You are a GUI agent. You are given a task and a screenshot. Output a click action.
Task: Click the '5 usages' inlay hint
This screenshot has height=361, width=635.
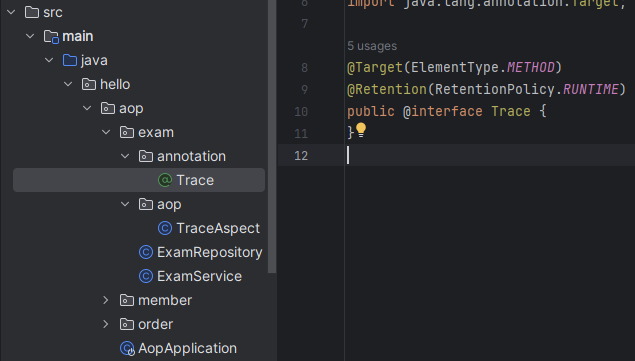point(372,46)
